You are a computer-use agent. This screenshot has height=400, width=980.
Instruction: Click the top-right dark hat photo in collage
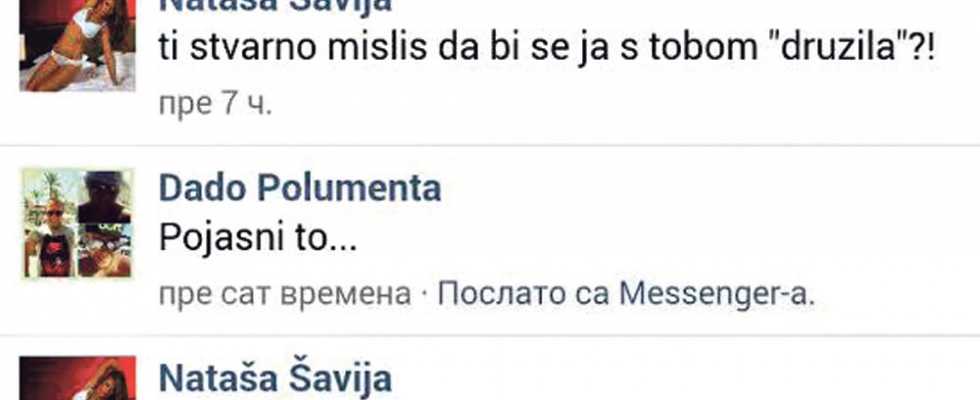pyautogui.click(x=105, y=196)
